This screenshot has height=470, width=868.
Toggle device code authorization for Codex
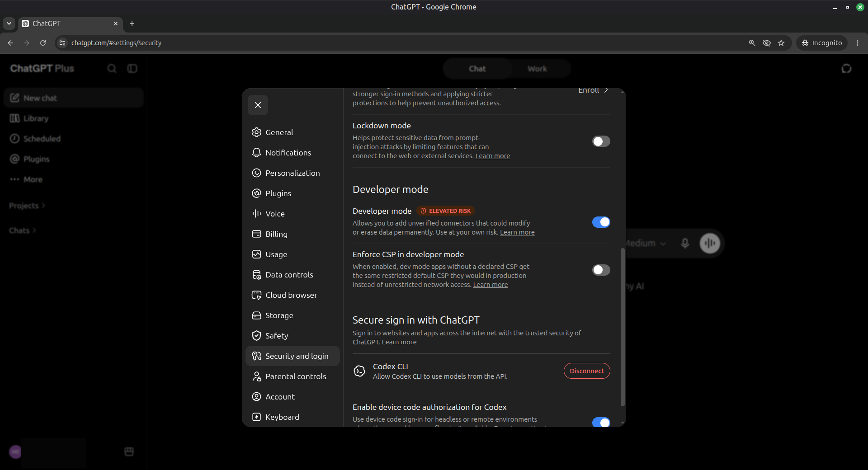[601, 422]
